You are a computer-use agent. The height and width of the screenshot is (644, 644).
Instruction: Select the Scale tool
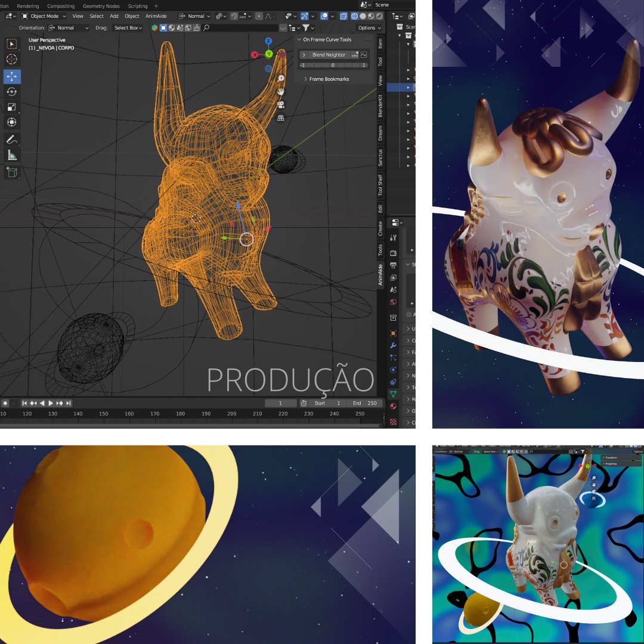point(11,107)
